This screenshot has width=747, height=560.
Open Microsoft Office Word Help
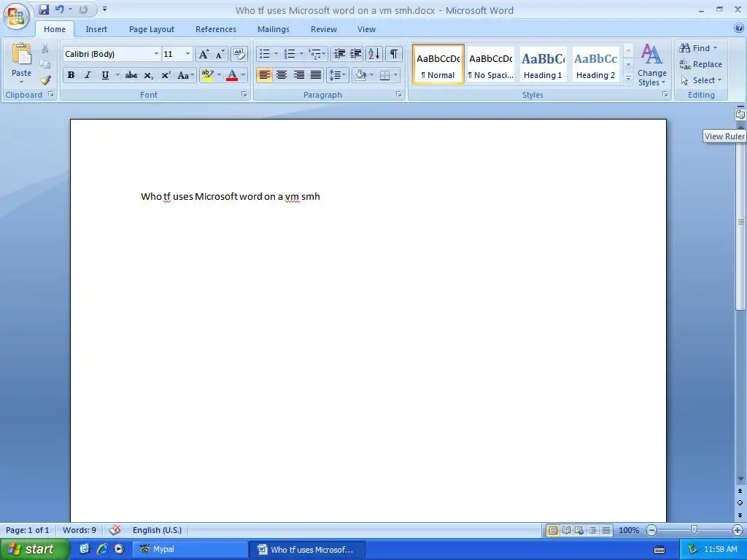pos(739,28)
